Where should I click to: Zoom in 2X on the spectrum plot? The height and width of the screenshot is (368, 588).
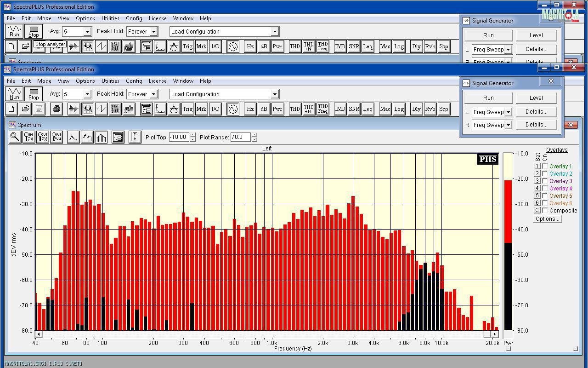coord(28,137)
